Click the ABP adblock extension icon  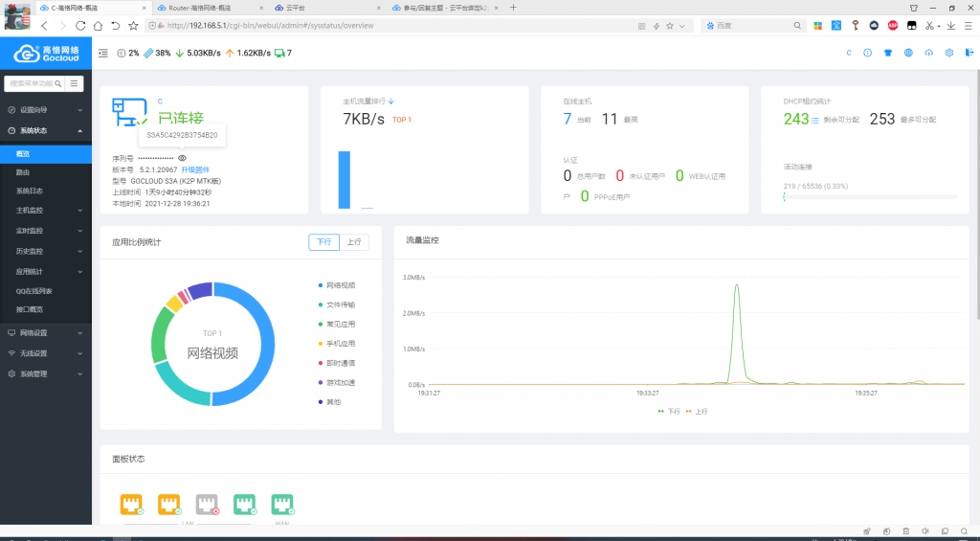(x=893, y=26)
